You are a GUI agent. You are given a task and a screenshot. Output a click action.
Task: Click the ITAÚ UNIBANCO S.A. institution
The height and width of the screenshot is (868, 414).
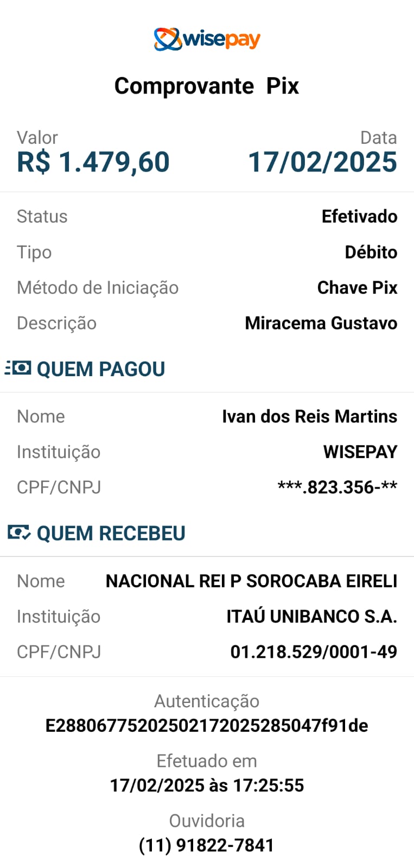point(311,617)
